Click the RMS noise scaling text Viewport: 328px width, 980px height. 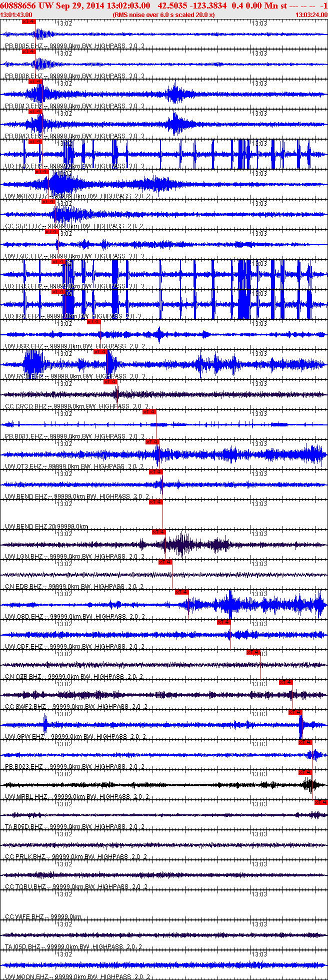[x=163, y=15]
